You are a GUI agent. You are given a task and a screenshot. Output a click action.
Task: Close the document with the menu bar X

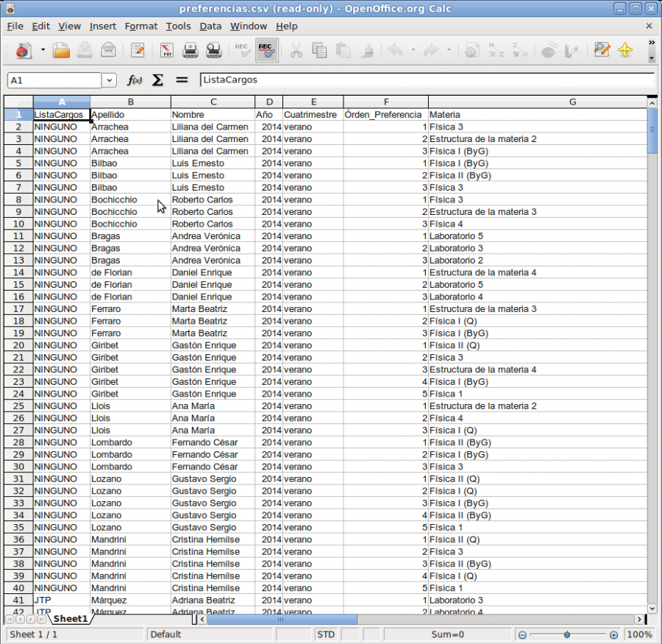pos(649,26)
